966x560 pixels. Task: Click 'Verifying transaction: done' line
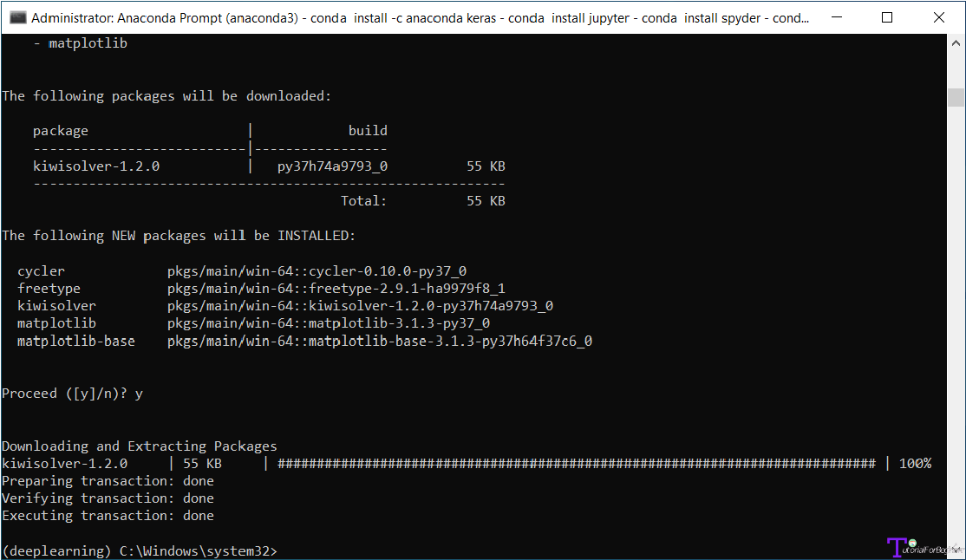[108, 498]
